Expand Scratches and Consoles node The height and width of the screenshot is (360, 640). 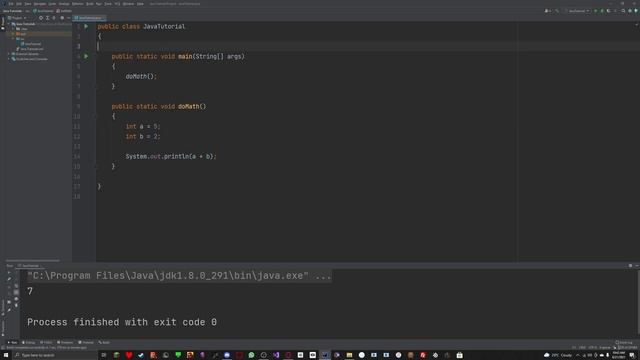9,59
